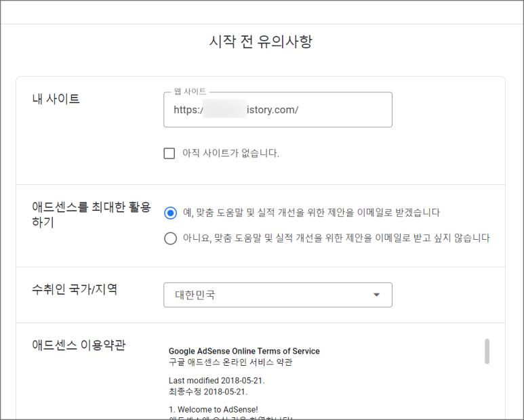Image resolution: width=524 pixels, height=420 pixels.
Task: Click the 수취인 국가/지역 label
Action: 75,289
